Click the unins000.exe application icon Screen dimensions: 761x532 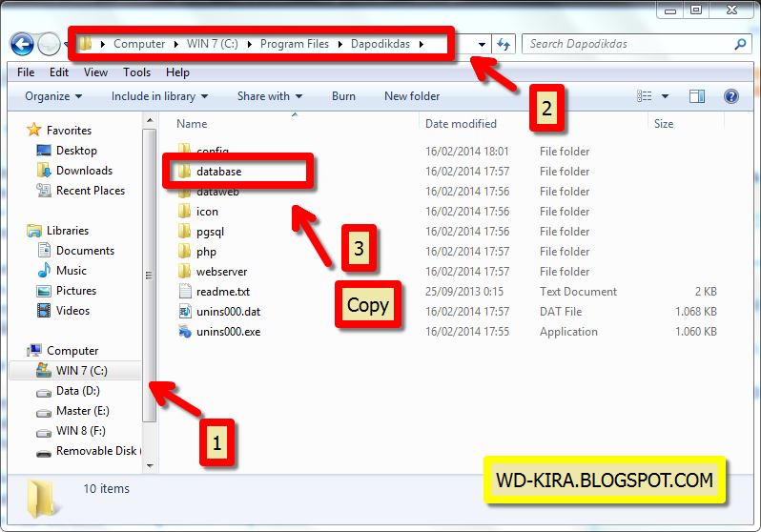tap(185, 331)
